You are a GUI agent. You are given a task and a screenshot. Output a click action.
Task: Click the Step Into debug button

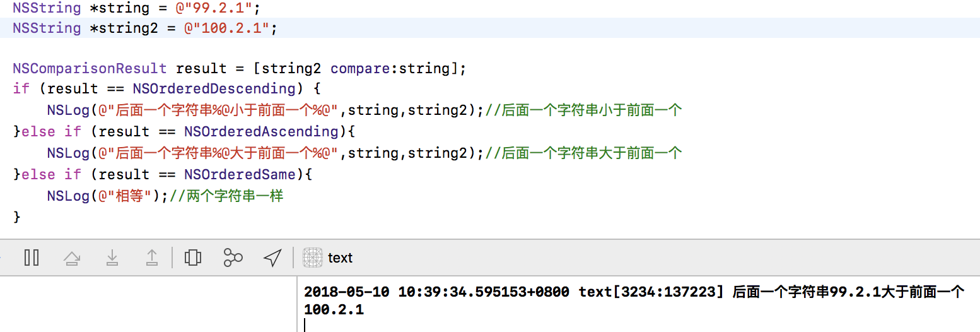click(112, 258)
